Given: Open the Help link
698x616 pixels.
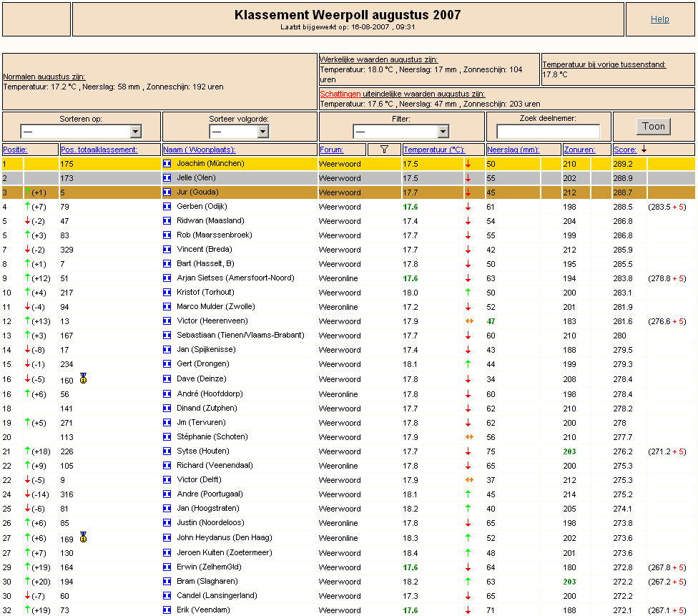Looking at the screenshot, I should [659, 19].
